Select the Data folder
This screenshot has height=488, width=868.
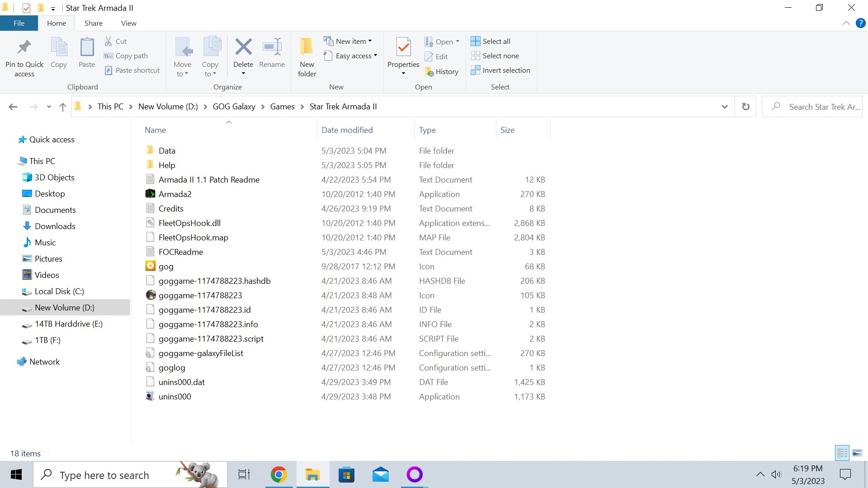[x=160, y=150]
